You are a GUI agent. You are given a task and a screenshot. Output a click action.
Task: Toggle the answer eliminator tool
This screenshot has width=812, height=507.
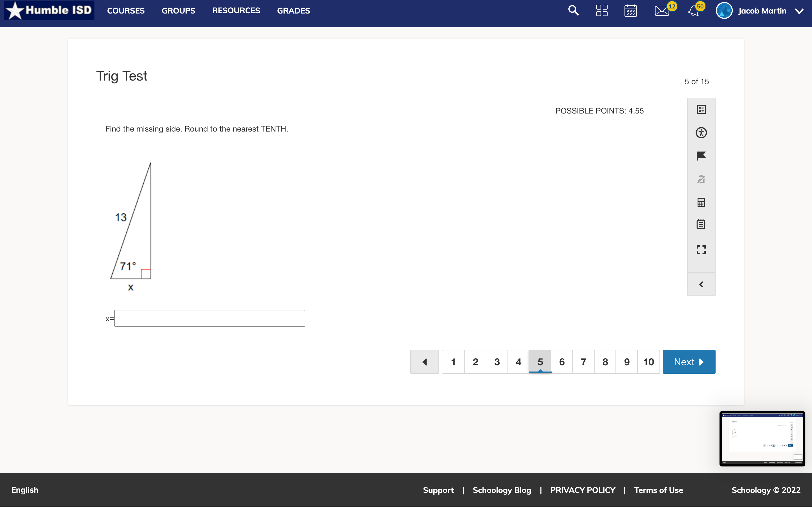coord(701,179)
